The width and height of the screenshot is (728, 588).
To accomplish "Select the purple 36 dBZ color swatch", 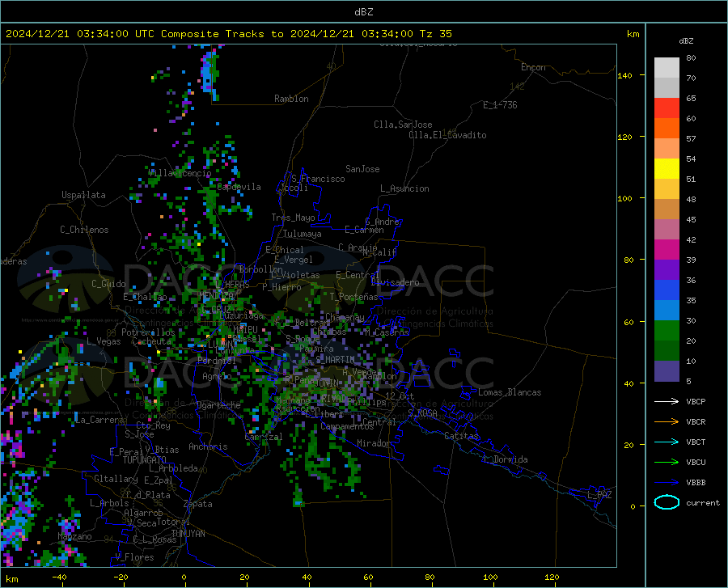I will point(667,270).
